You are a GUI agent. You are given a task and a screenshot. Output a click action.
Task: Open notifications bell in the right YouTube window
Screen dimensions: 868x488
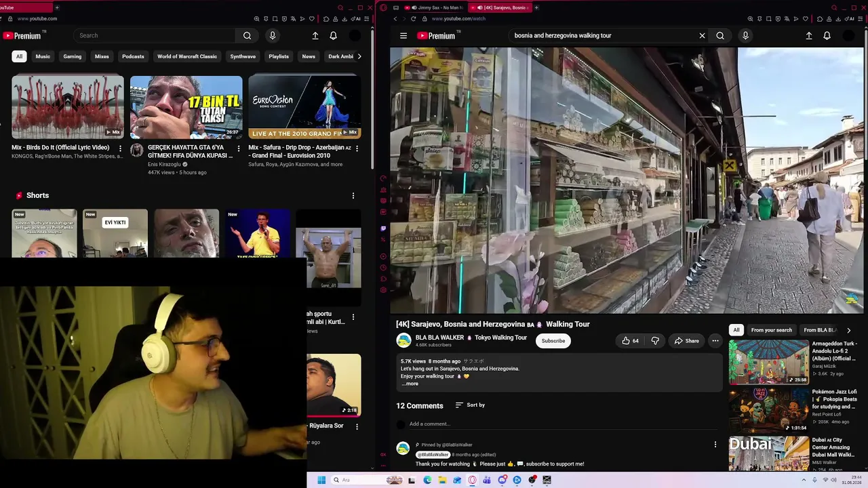point(827,36)
